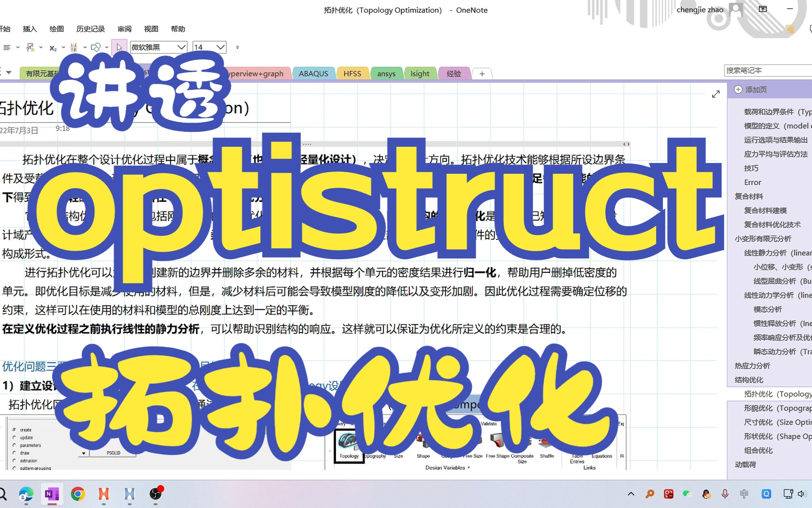Click the page timestamp 9:18
Screen dimensions: 812x508
62,129
